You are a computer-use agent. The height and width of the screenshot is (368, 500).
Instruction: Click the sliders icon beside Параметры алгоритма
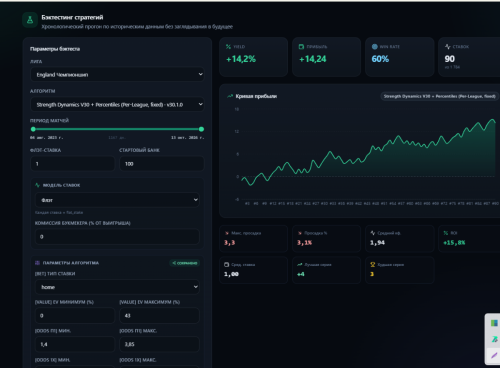pyautogui.click(x=37, y=263)
